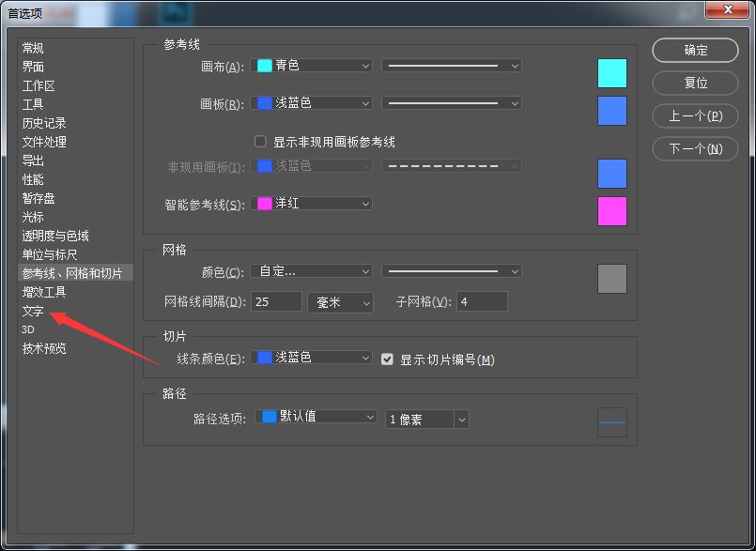Open the slice 线条颜色 dropdown (浅蓝色)
Screen dimensions: 756x551
pos(312,358)
